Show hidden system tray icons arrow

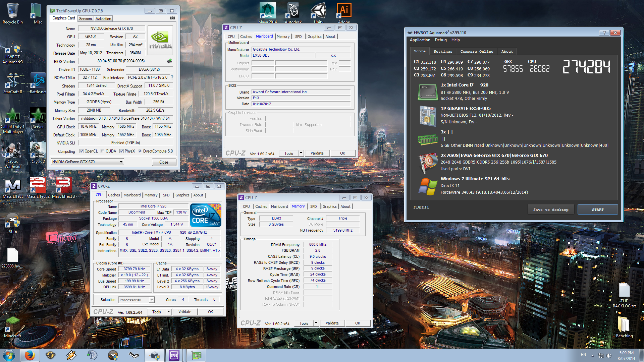[x=593, y=355]
